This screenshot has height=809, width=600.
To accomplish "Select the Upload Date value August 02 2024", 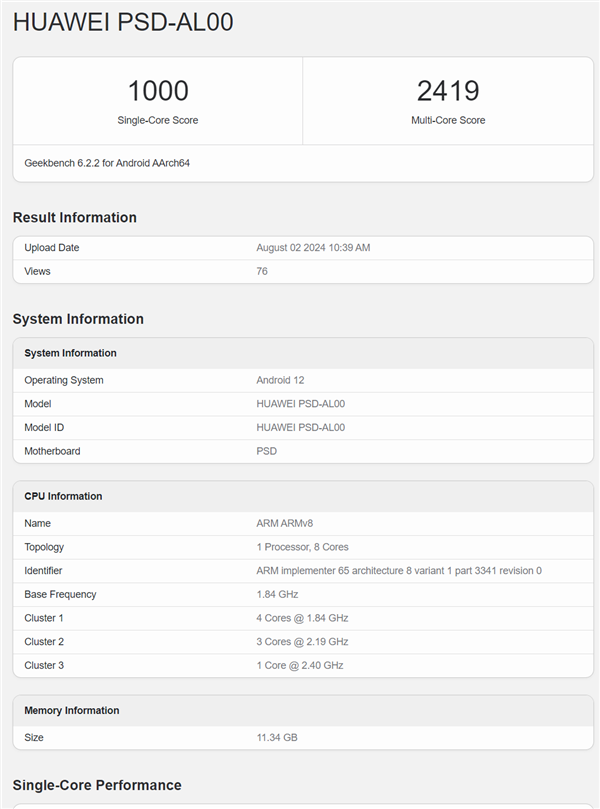I will point(313,247).
